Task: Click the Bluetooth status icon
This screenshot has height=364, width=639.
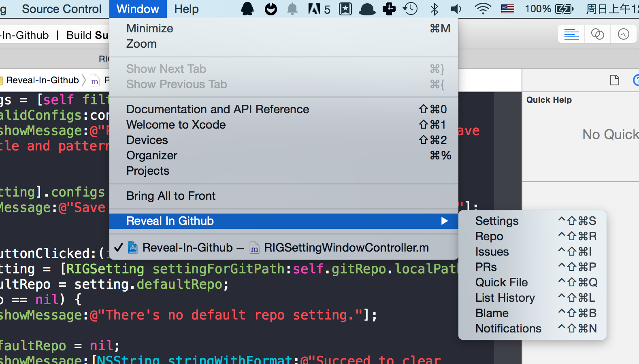Action: coord(434,9)
